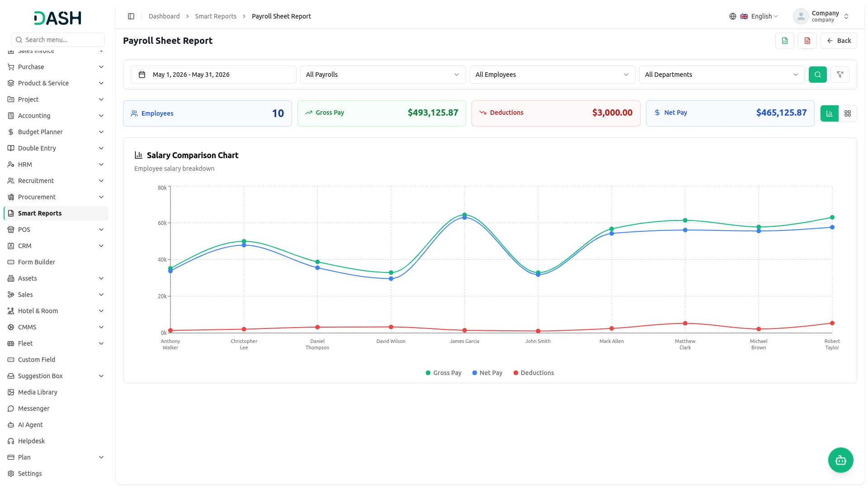Image resolution: width=868 pixels, height=488 pixels.
Task: Click the Hotel & Room icon
Action: (11, 311)
